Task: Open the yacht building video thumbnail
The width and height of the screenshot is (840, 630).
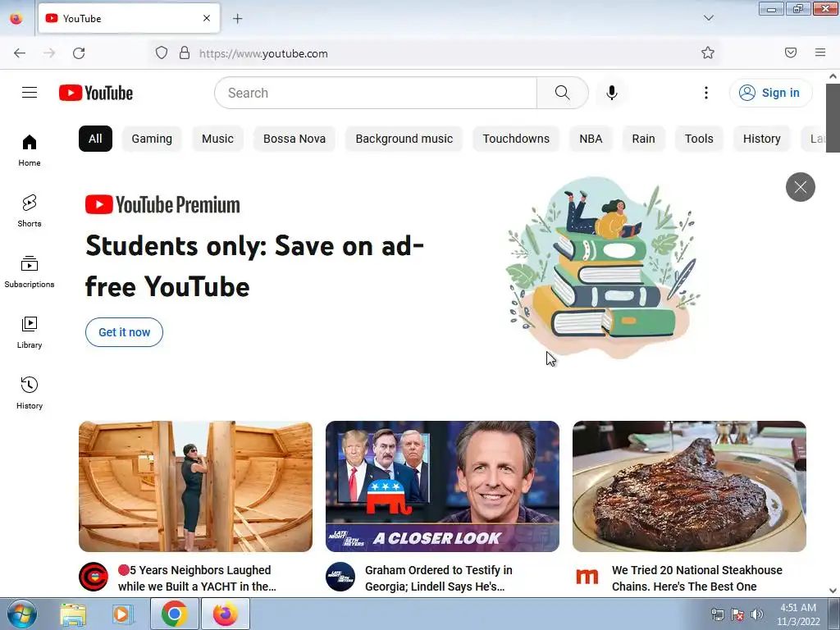Action: pos(195,486)
